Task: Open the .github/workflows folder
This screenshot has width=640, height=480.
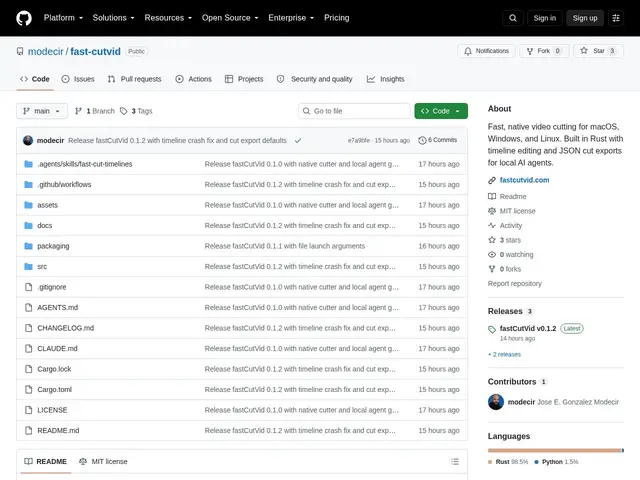Action: coord(64,184)
